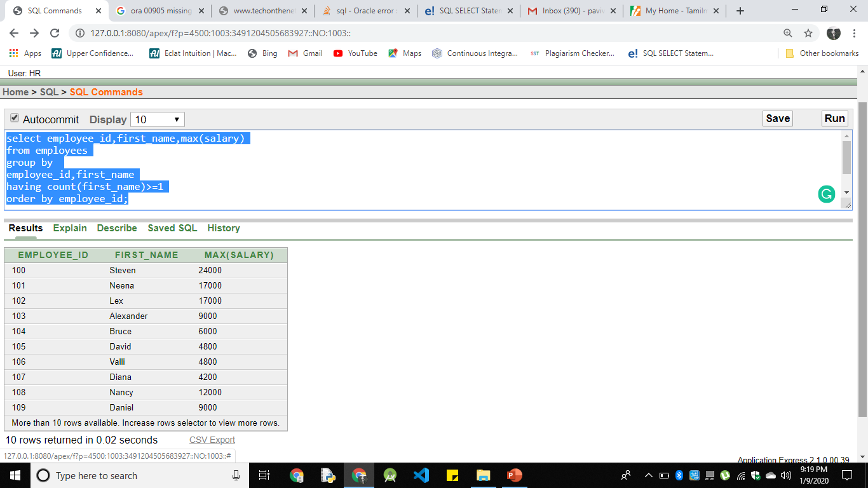Go to SQL breadcrumb link
Viewport: 868px width, 488px height.
[x=49, y=92]
